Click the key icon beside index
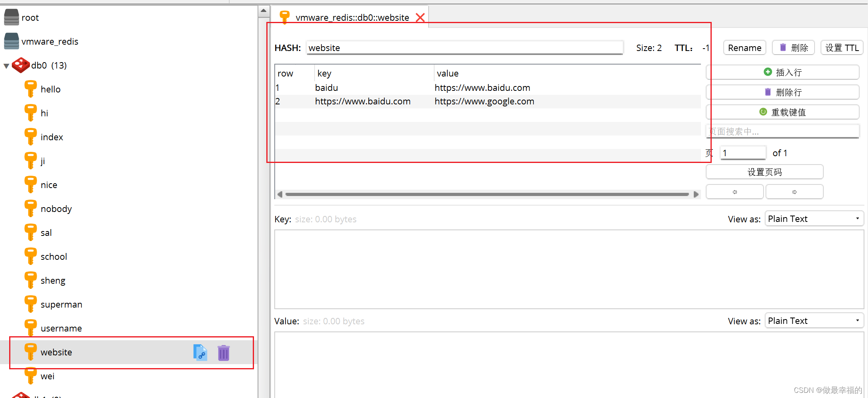Screen dimensions: 868x398 click(x=31, y=137)
